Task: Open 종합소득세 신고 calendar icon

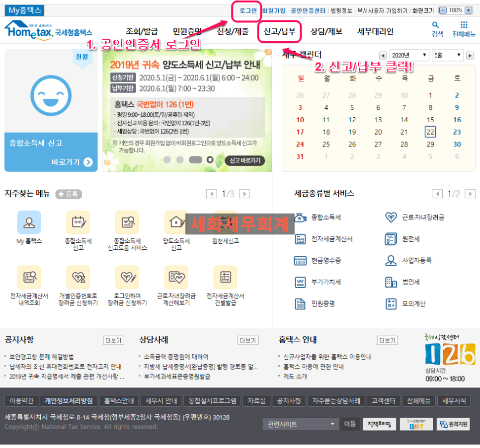Action: point(78,222)
